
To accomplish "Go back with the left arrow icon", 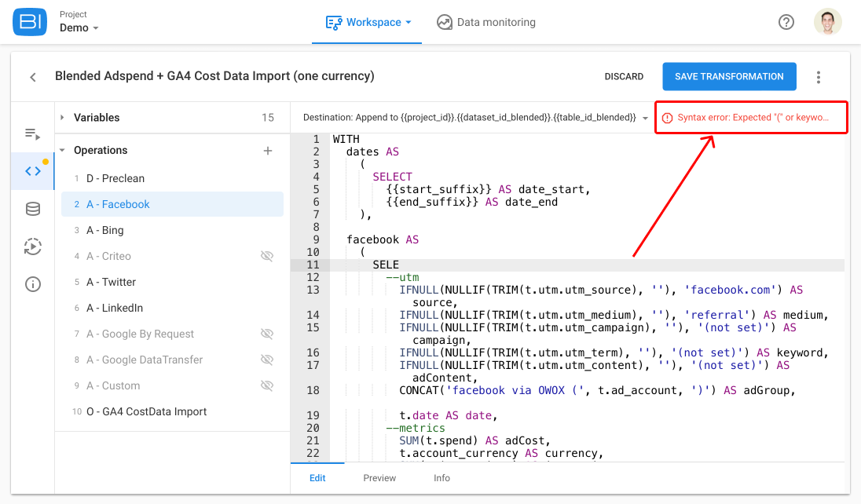I will point(33,77).
